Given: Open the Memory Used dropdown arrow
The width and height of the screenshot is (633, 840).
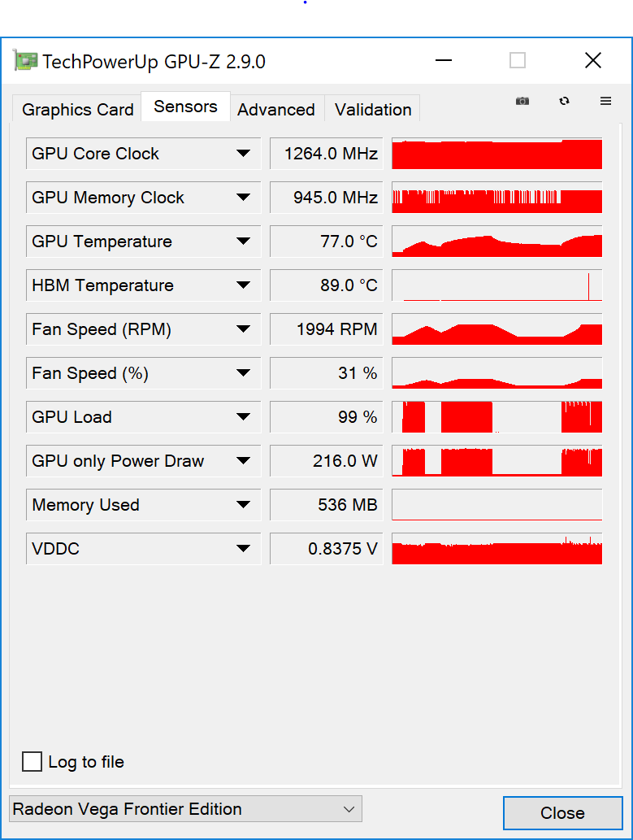Looking at the screenshot, I should tap(243, 505).
